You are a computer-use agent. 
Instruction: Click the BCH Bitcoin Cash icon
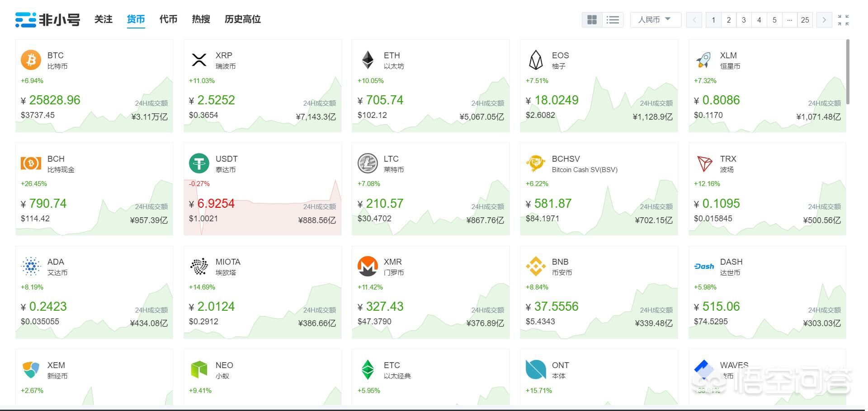coord(31,163)
